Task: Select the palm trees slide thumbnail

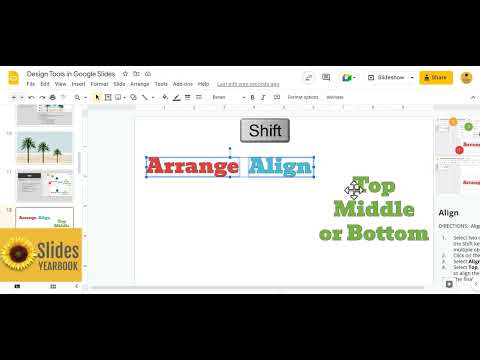Action: click(44, 148)
